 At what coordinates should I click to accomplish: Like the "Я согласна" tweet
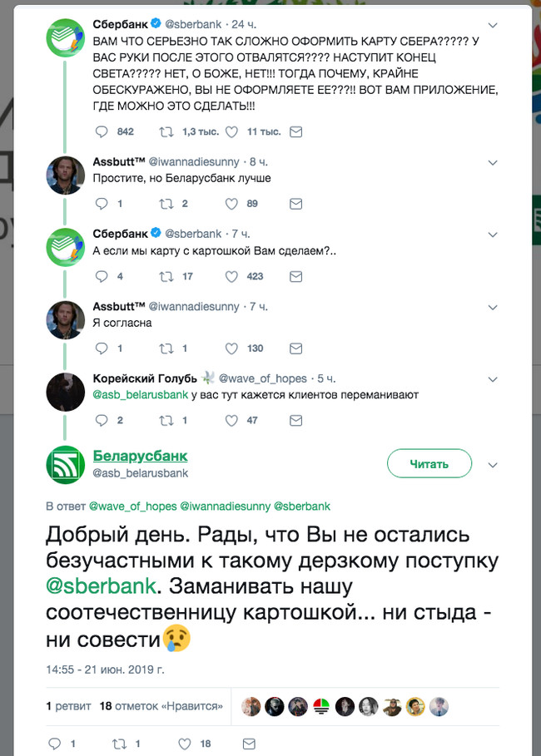[231, 348]
